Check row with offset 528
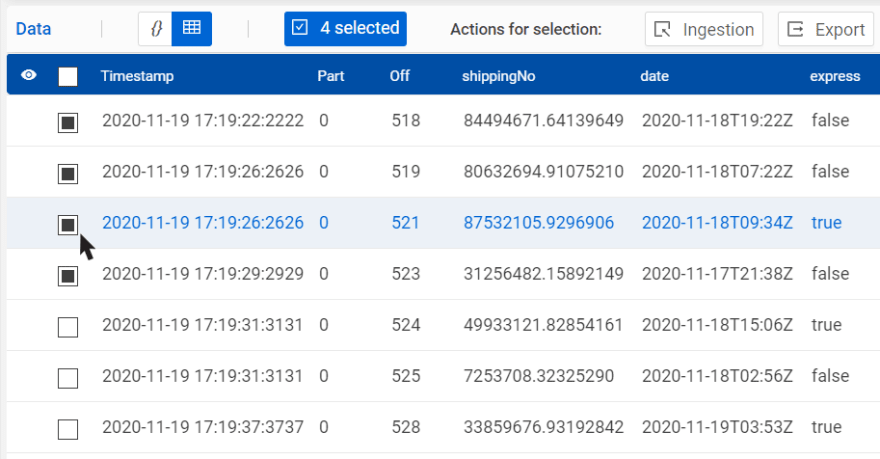Screen dimensions: 880x459 pyautogui.click(x=68, y=429)
